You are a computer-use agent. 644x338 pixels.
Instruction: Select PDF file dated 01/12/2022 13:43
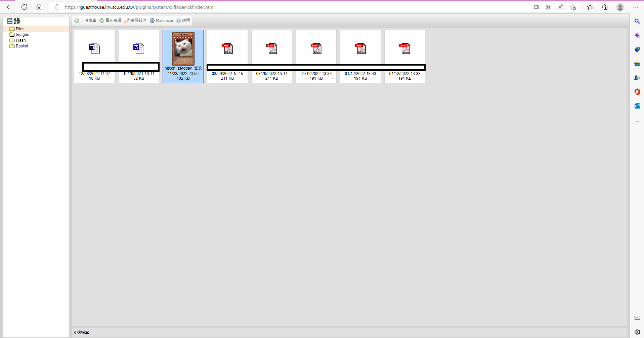(x=360, y=56)
